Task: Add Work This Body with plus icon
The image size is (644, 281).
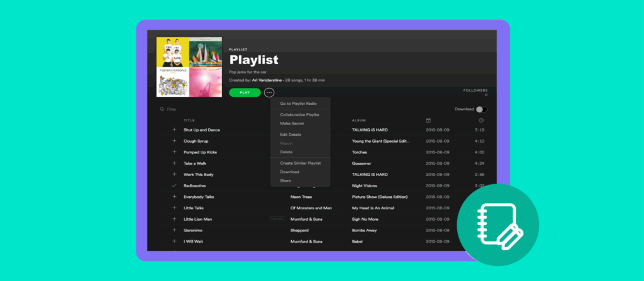Action: (174, 174)
